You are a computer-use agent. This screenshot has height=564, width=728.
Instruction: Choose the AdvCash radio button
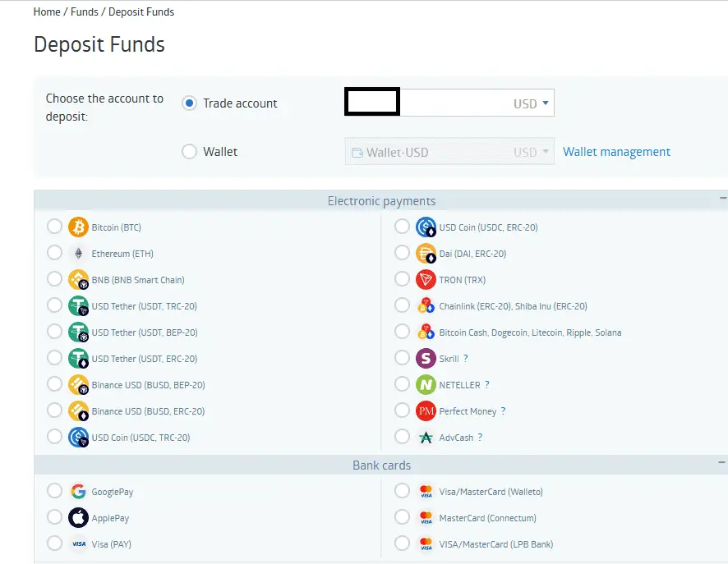[x=402, y=437]
